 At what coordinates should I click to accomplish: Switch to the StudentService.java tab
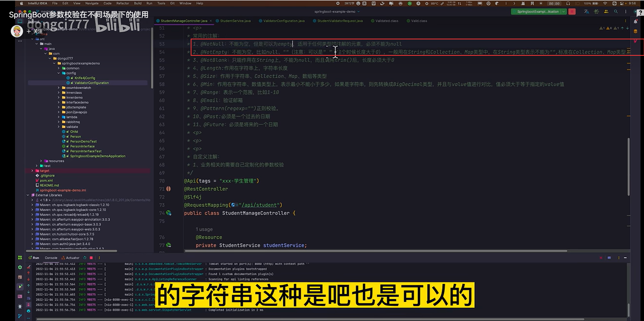pyautogui.click(x=235, y=21)
